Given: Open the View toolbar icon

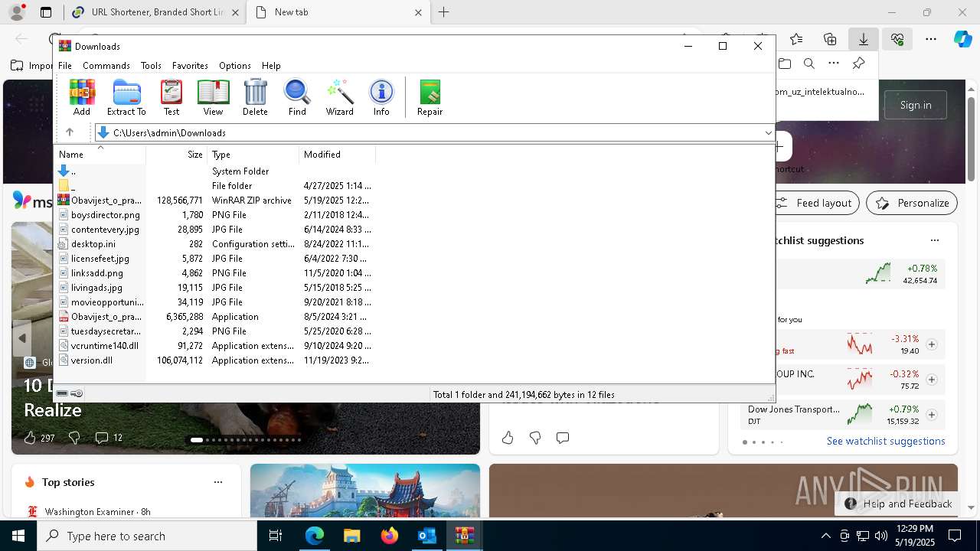Looking at the screenshot, I should (x=213, y=97).
